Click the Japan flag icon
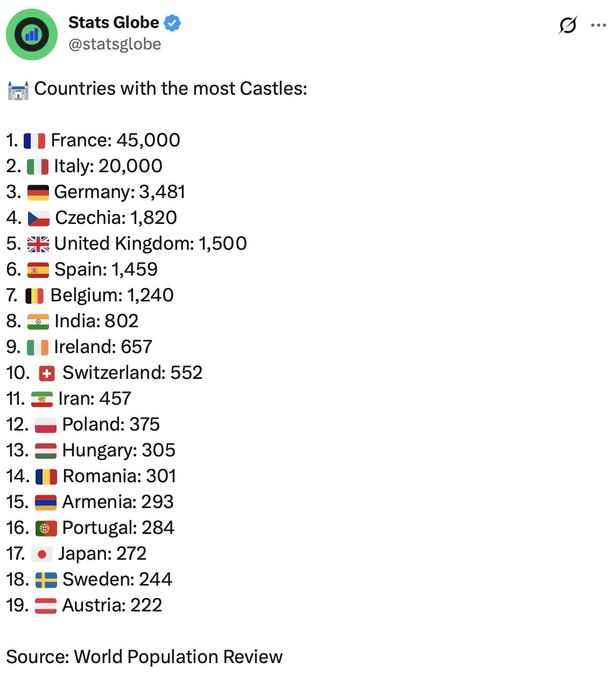 point(42,554)
